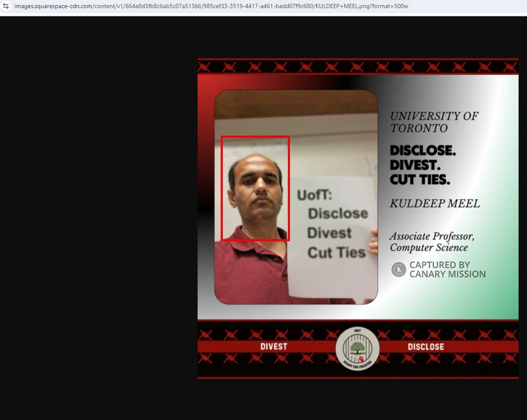Screen dimensions: 527x420
Task: Click "UofT:" on the held paper sign
Action: [315, 195]
